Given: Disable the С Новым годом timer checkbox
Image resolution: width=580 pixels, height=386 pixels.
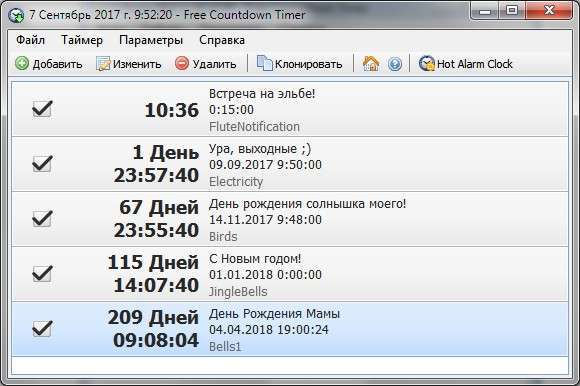Looking at the screenshot, I should (x=42, y=274).
